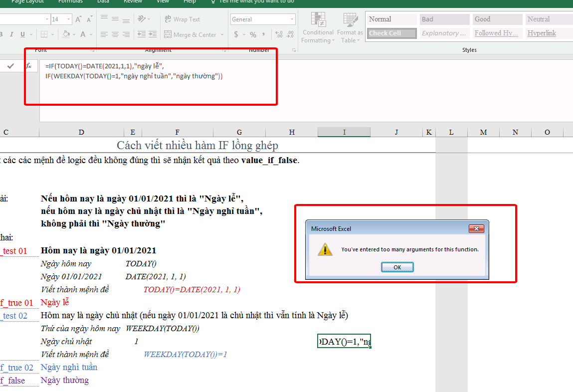This screenshot has height=392, width=573.
Task: Expand Merge & Center dropdown arrow
Action: (222, 35)
